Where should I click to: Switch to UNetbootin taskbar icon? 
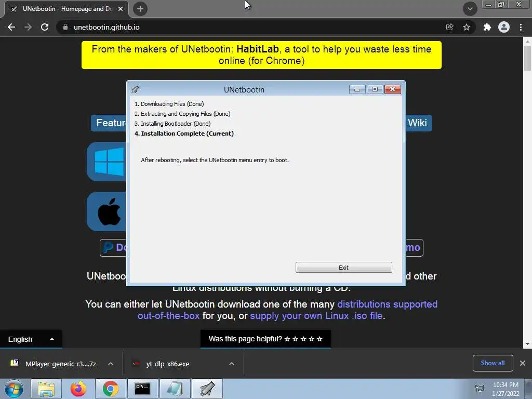click(x=207, y=389)
